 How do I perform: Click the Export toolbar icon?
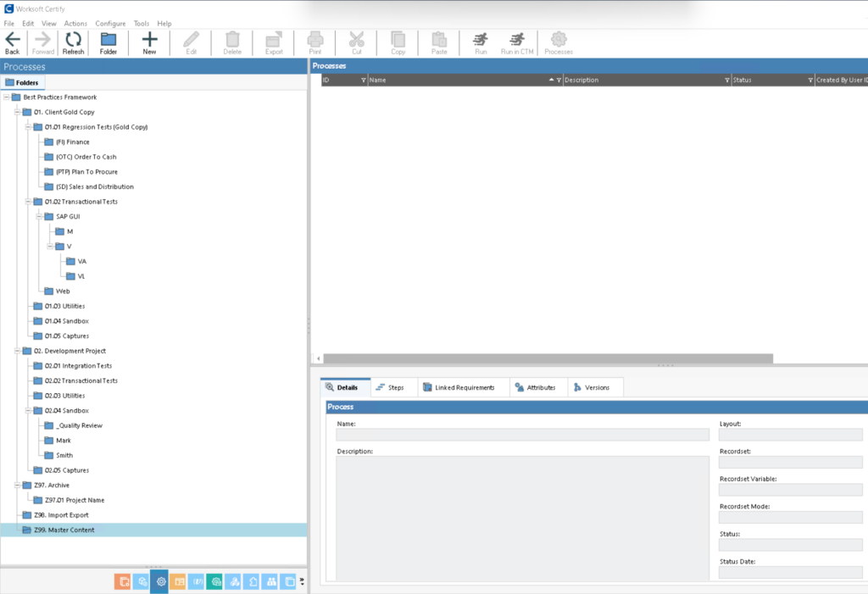coord(274,43)
